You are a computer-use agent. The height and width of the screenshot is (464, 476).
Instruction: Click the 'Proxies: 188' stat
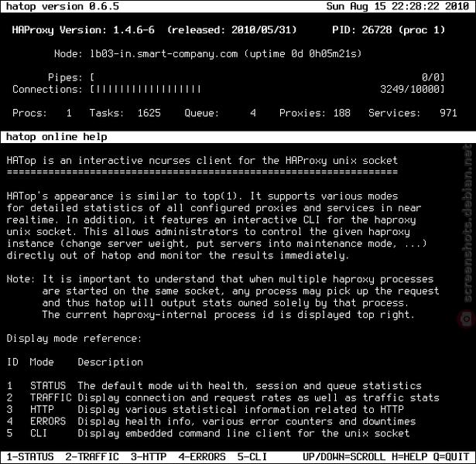(315, 113)
